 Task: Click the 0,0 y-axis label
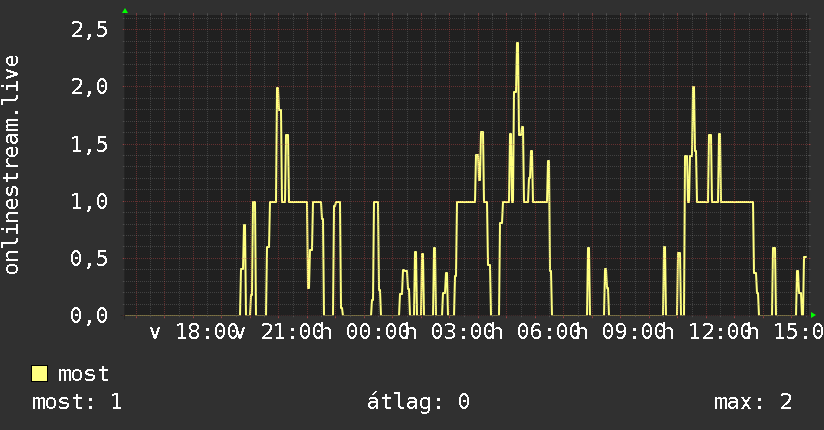(89, 315)
